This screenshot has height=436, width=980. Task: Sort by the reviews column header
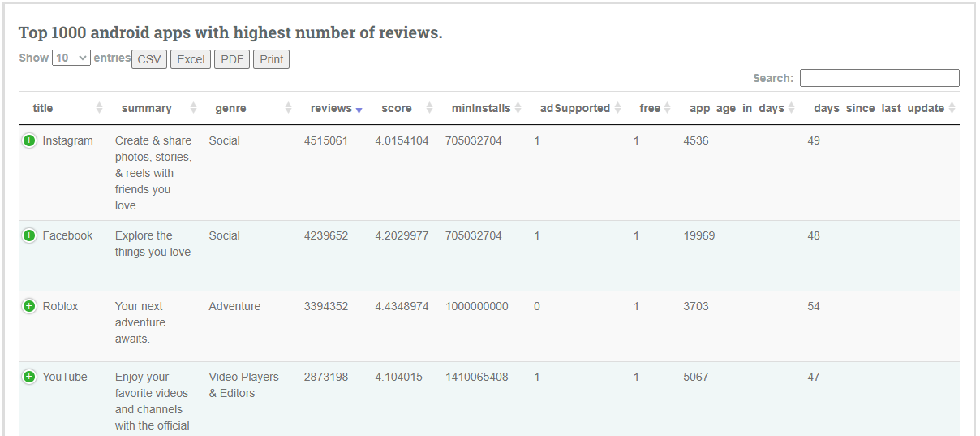(333, 108)
